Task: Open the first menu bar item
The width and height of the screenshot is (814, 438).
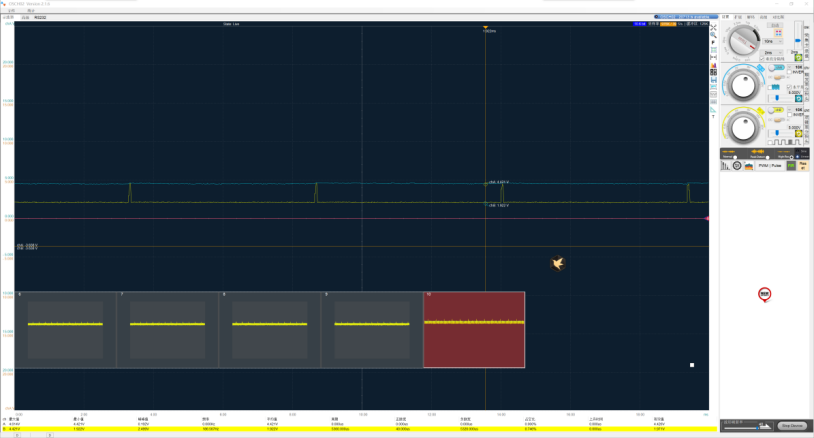Action: tap(11, 10)
